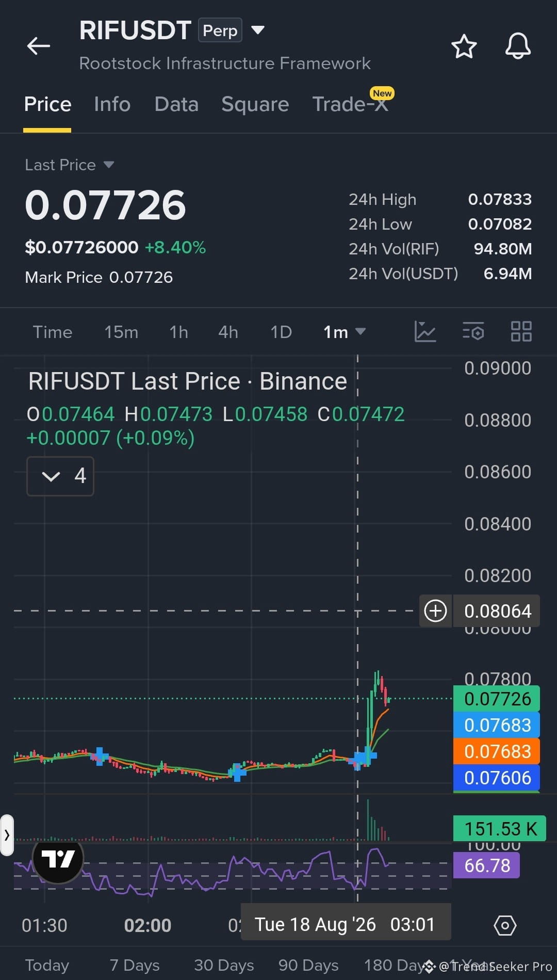Open chart indicators line-graph icon
The image size is (557, 980).
(x=425, y=331)
